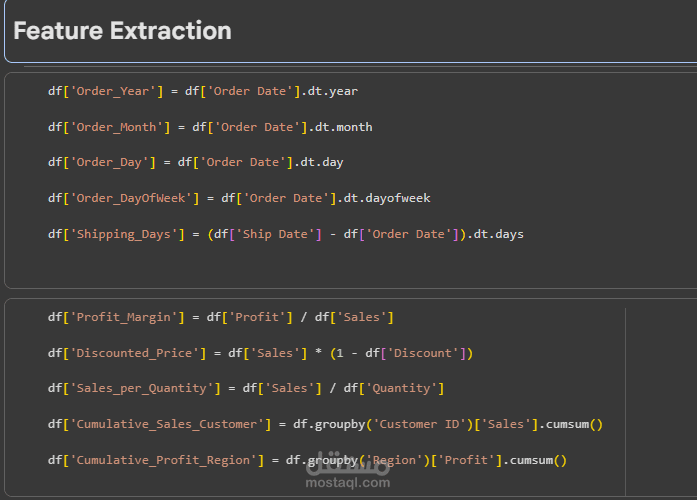Click the 'Quantity' string literal

402,388
